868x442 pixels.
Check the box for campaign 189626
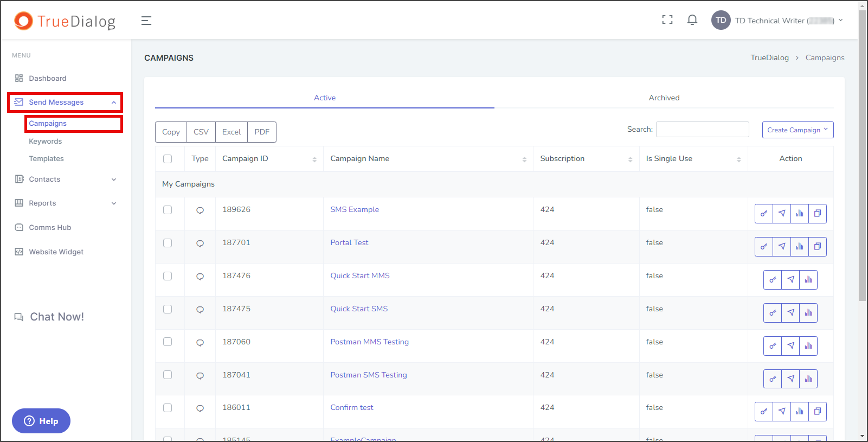(x=168, y=210)
